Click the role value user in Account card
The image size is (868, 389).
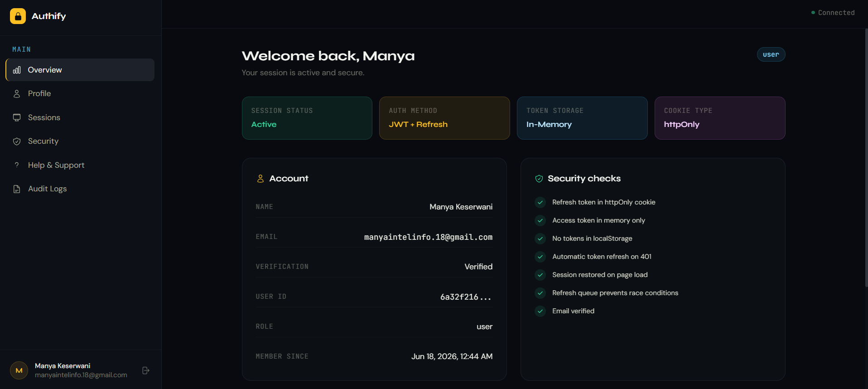[x=484, y=327]
